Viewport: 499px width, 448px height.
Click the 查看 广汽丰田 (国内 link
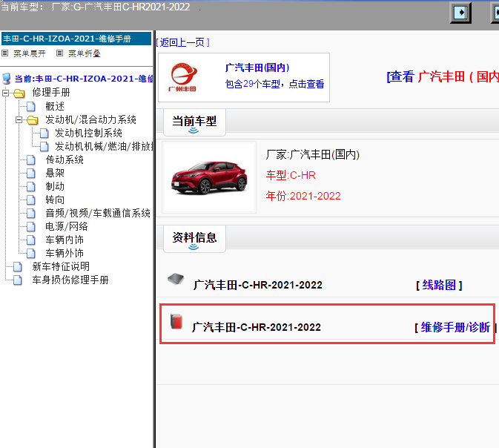(x=443, y=76)
